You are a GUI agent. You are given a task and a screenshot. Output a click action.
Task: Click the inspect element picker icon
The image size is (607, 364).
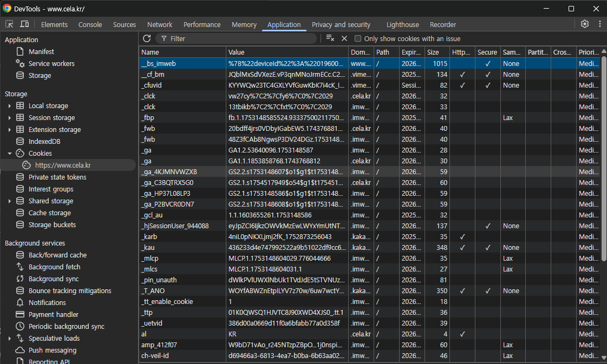coord(9,24)
